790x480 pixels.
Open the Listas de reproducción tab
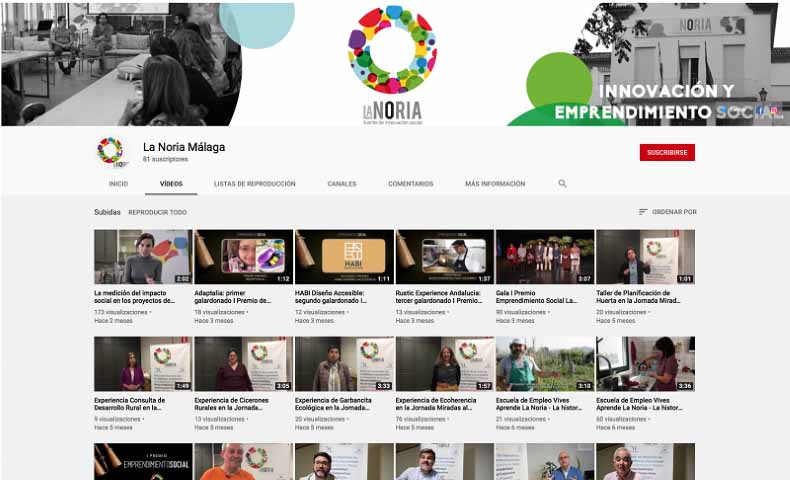[254, 184]
